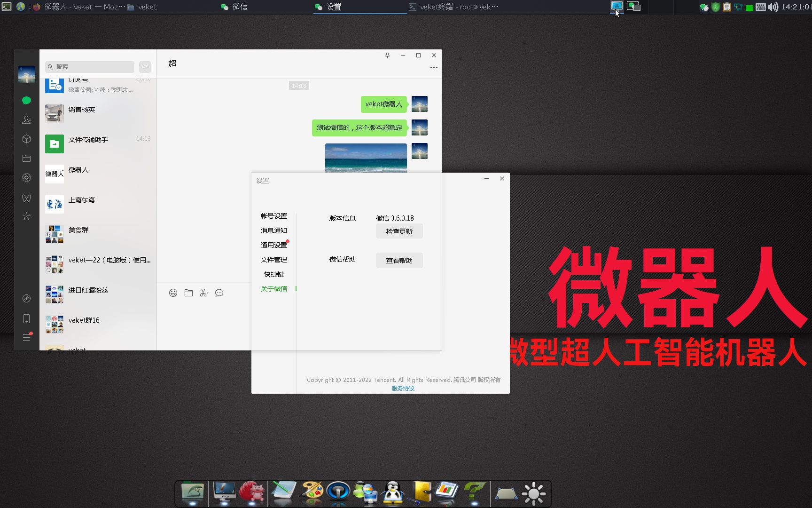Click the clipboard tray icon
The width and height of the screenshot is (812, 508).
click(726, 7)
